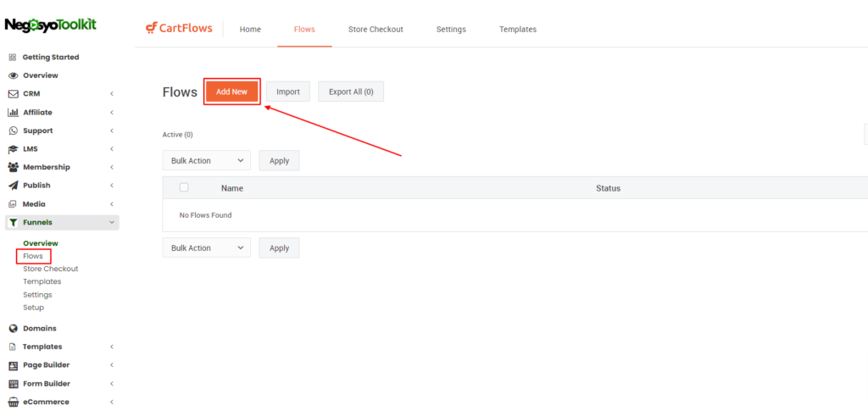
Task: Click the Status column header
Action: click(x=609, y=188)
